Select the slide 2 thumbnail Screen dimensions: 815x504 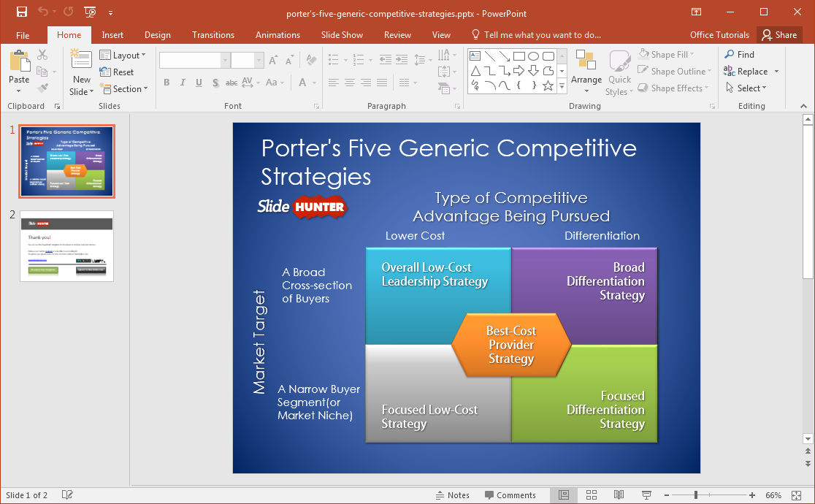tap(66, 245)
